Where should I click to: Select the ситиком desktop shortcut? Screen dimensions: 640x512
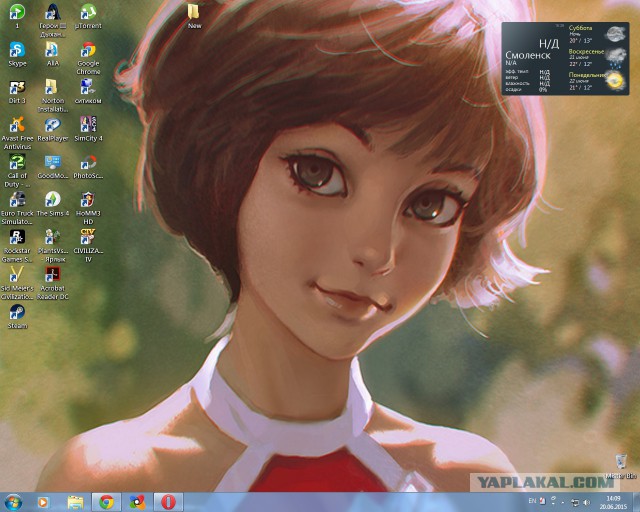coord(88,91)
